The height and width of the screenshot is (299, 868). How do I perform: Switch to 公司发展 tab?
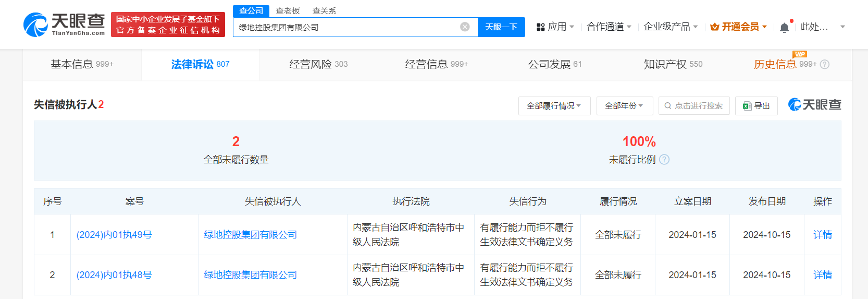coord(555,64)
